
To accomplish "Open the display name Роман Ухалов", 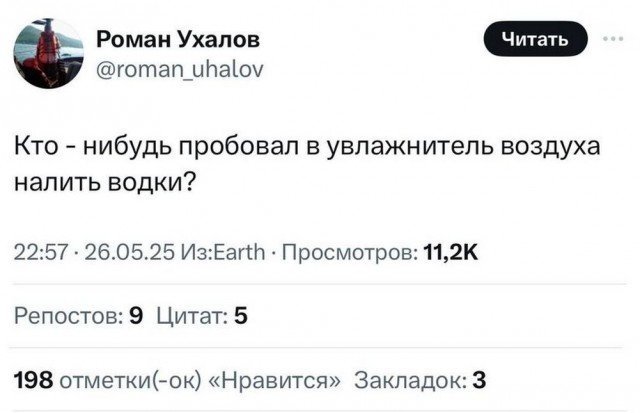I will coord(178,40).
